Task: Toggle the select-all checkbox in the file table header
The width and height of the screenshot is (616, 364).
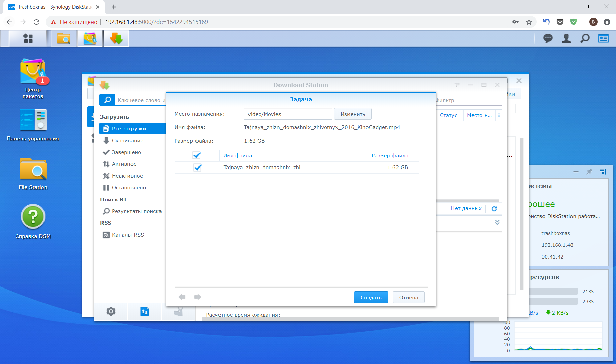Action: coord(197,155)
